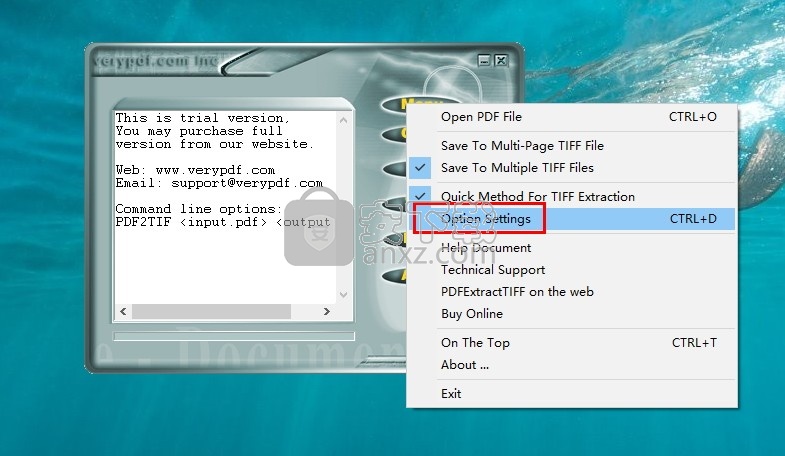785x456 pixels.
Task: Visit PDFExtractTIFF on the web
Action: (x=517, y=292)
